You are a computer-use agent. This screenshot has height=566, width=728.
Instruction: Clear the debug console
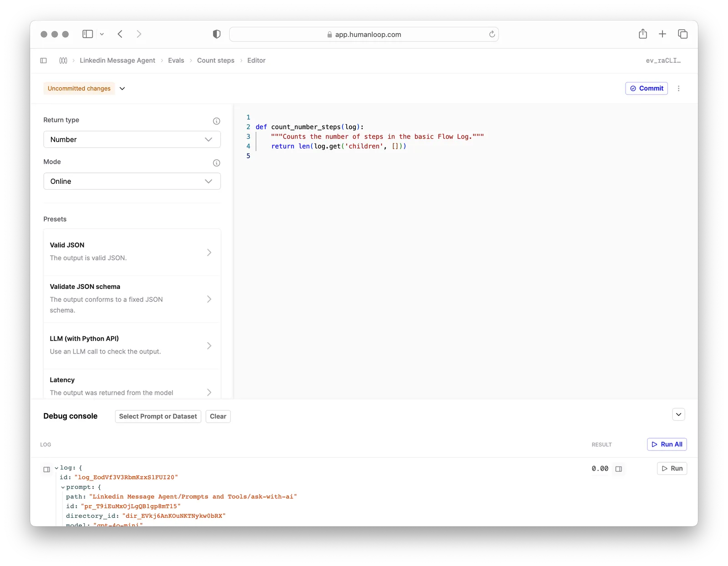point(218,416)
